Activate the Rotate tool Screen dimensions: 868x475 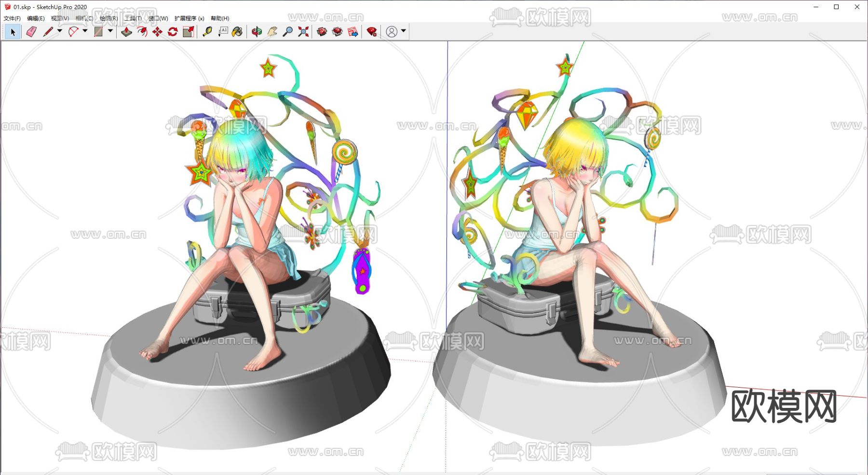(173, 32)
